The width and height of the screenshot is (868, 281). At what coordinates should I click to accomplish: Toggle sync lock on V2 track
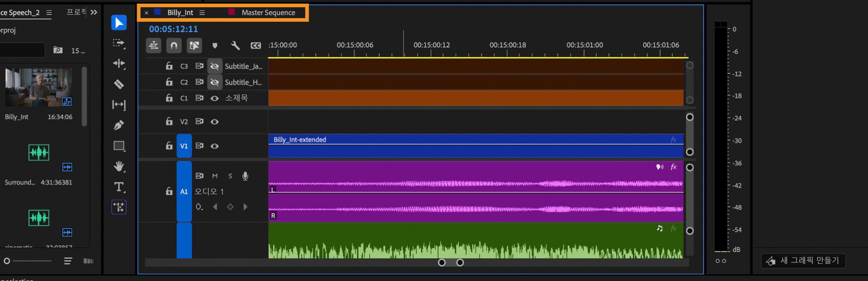pos(199,121)
